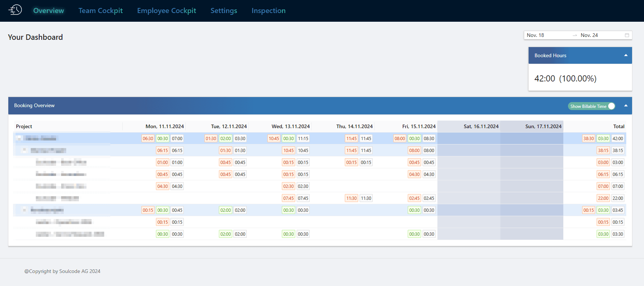The height and width of the screenshot is (286, 644).
Task: Click the orange 00:45 cell under Friday
Action: (415, 162)
